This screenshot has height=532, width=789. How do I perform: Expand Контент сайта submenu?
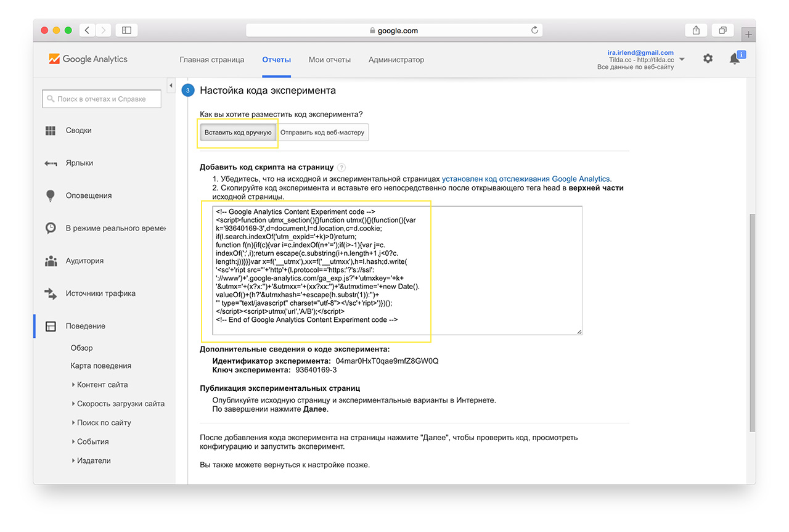coord(73,385)
